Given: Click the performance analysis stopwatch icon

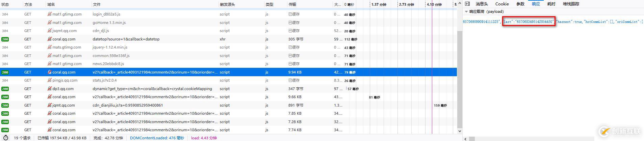Looking at the screenshot, I should coord(6,138).
